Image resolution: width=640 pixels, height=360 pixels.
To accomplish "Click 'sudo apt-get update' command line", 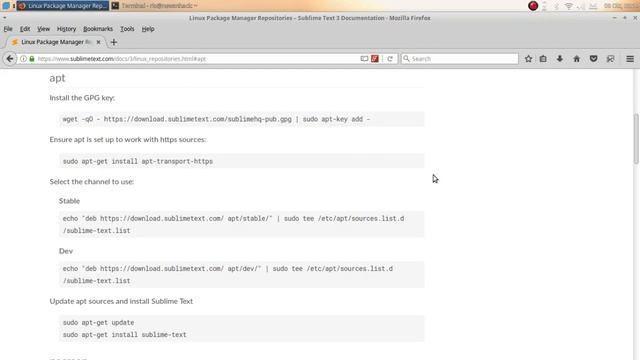I will 98,322.
